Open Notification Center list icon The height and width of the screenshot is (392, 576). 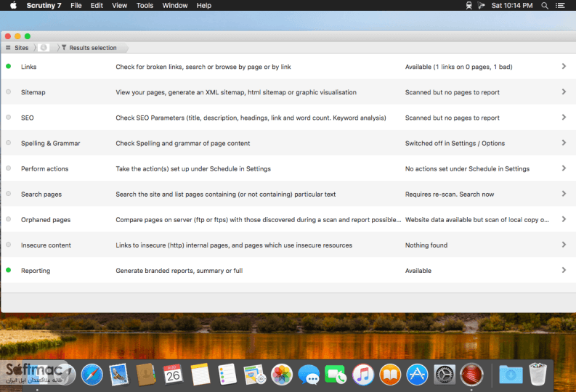560,6
